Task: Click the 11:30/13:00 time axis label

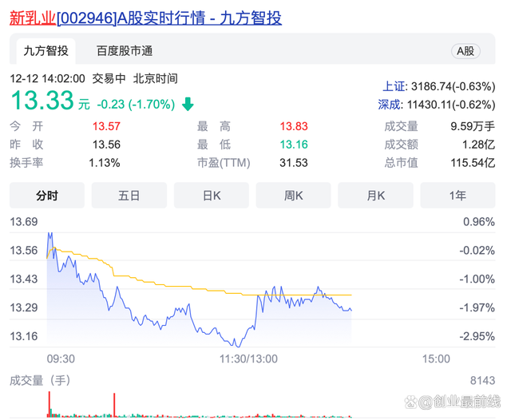Action: click(x=248, y=359)
